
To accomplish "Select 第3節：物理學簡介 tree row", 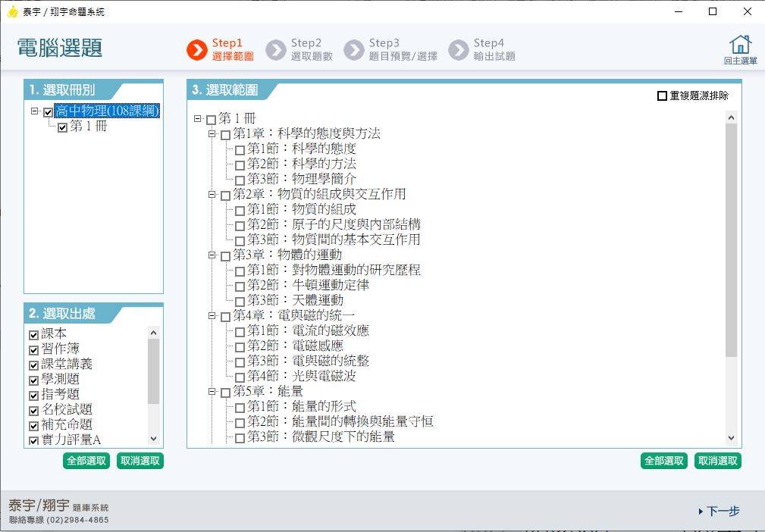I will pos(302,179).
